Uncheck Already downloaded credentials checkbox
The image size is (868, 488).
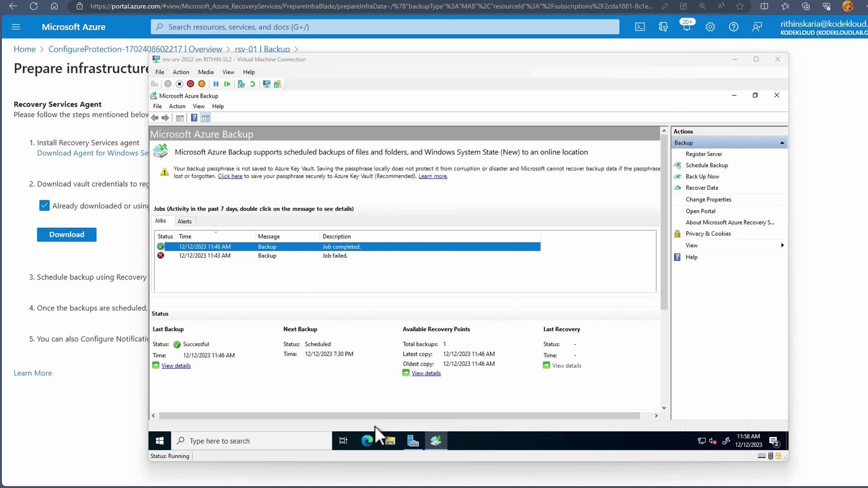pyautogui.click(x=44, y=206)
